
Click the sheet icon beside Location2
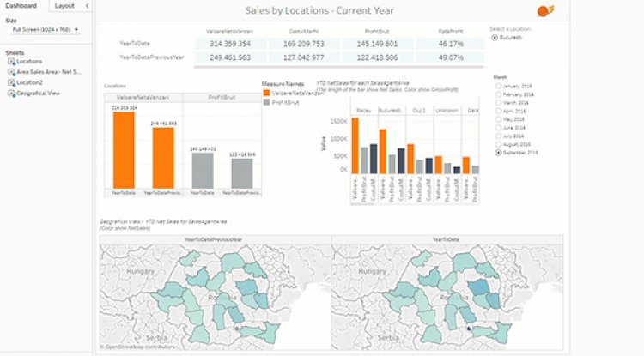point(11,83)
